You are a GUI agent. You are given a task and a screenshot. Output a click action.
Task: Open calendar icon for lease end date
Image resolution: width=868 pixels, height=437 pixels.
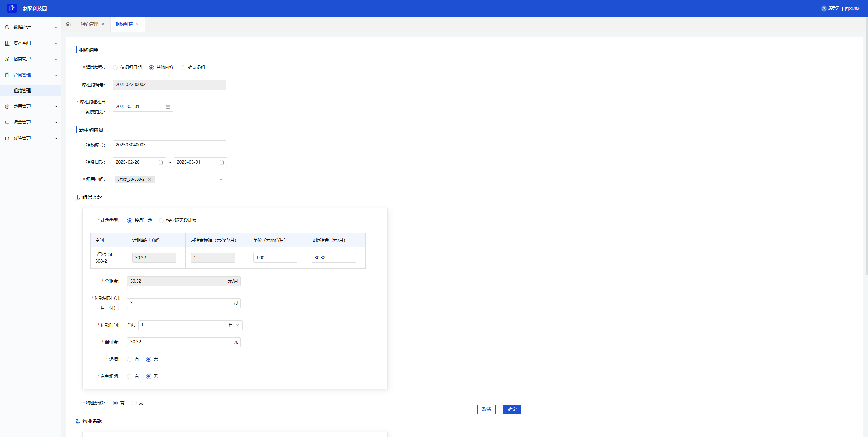coord(222,162)
